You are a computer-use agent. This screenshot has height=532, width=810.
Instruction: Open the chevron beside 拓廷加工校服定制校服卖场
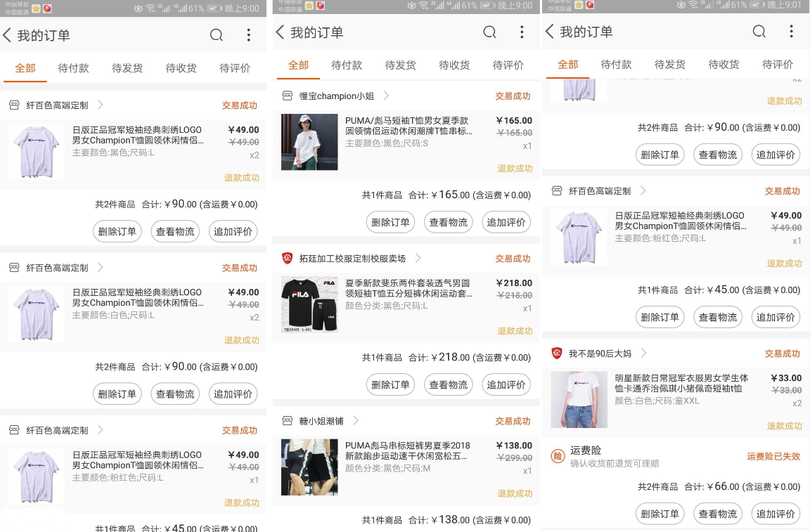pos(418,259)
